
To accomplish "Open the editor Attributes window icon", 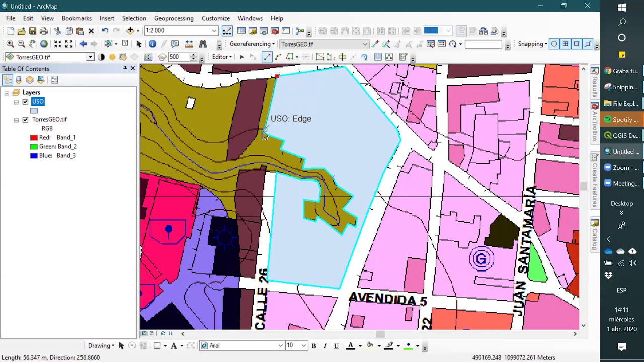I will coord(378,57).
